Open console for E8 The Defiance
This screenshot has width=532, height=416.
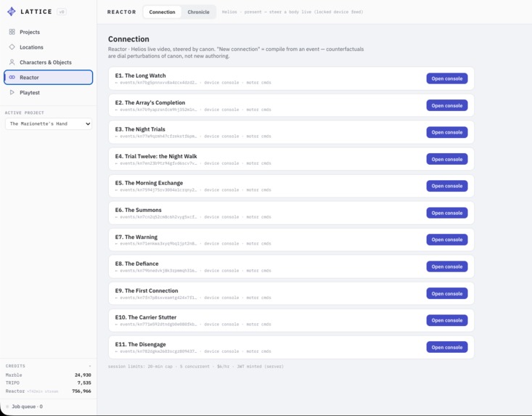click(447, 266)
